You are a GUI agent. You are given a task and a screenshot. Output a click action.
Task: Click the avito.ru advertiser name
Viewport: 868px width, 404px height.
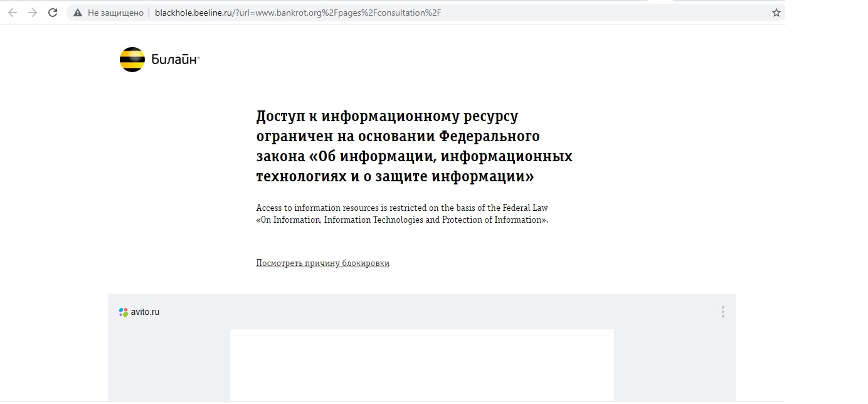coord(145,312)
